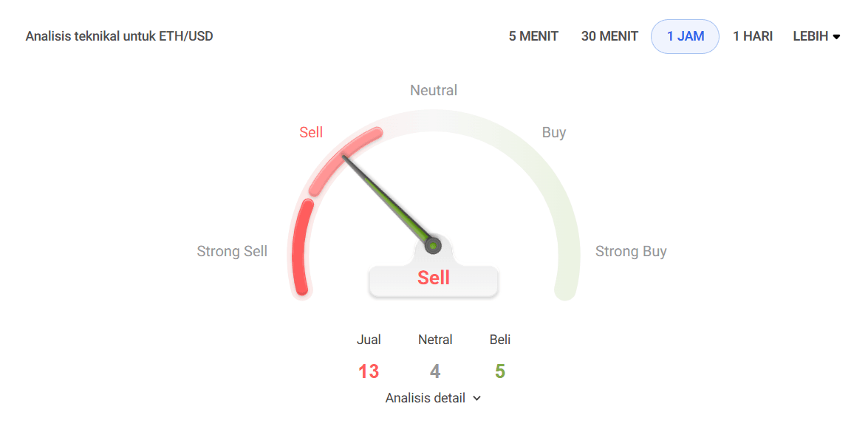Click the chevron next to Analisis detail
Viewport: 868px width, 429px height.
476,398
